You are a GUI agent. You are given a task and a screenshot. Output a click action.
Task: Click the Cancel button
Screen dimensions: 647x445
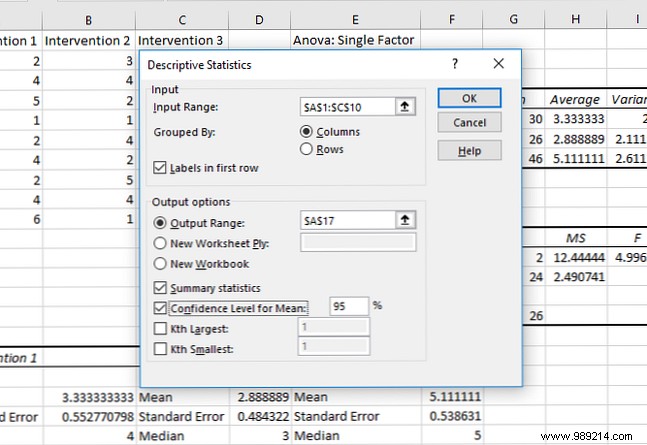pos(469,123)
